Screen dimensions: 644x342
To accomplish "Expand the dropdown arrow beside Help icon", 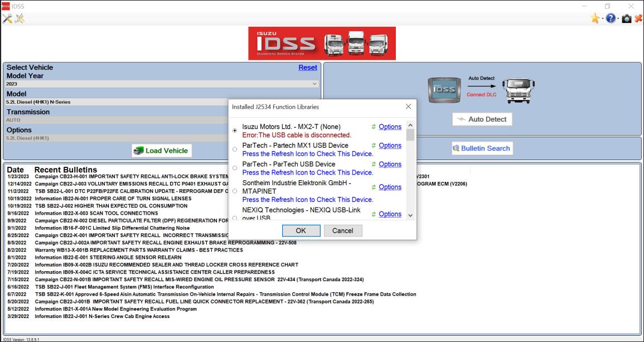I will coord(618,19).
